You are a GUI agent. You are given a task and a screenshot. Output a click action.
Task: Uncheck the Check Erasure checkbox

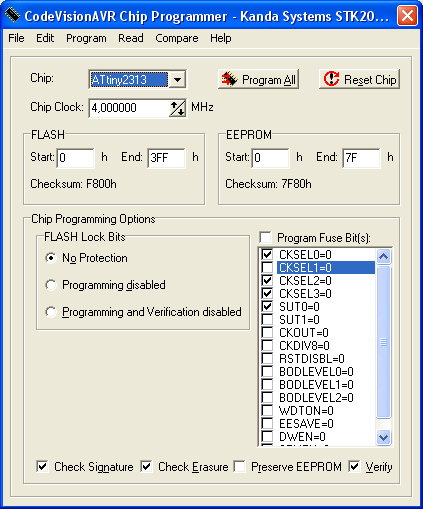pyautogui.click(x=146, y=467)
